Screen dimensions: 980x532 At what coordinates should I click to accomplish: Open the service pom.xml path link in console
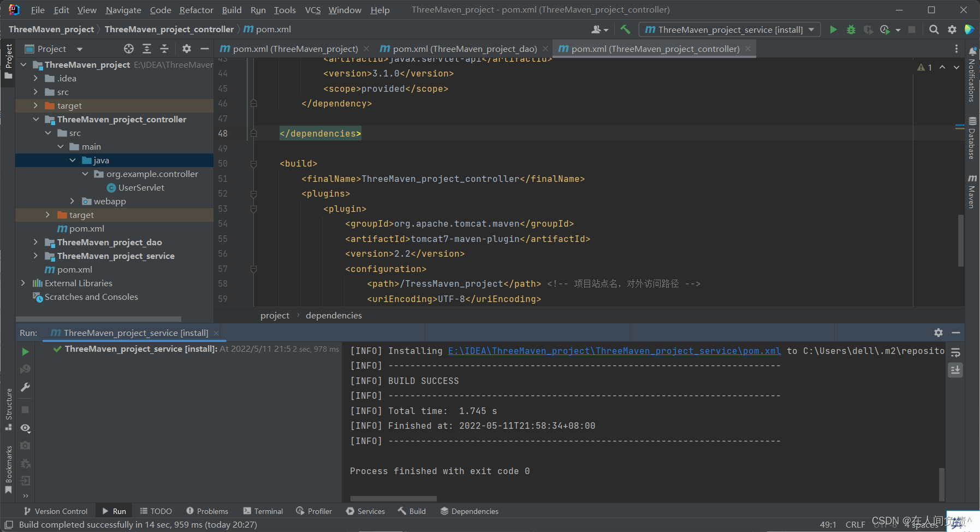(614, 351)
